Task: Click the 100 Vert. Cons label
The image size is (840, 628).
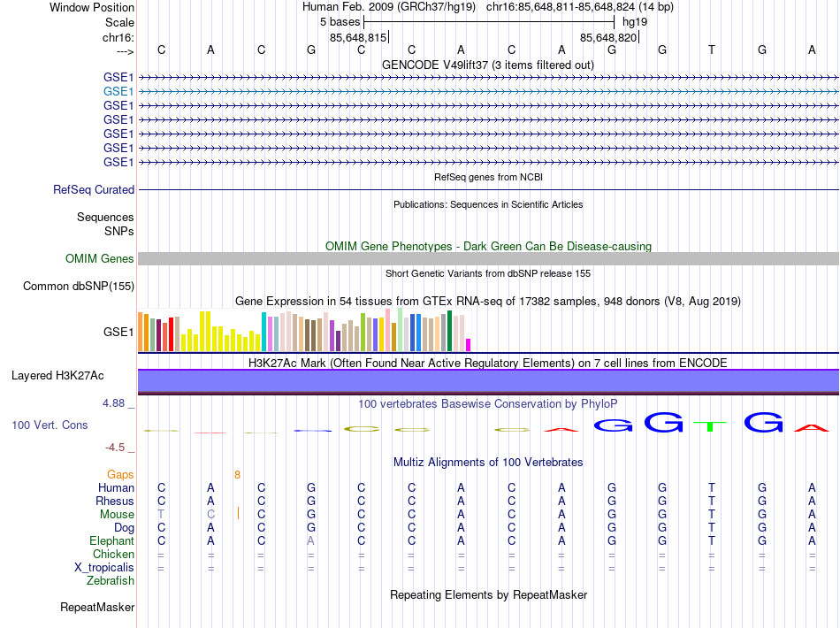Action: tap(50, 425)
